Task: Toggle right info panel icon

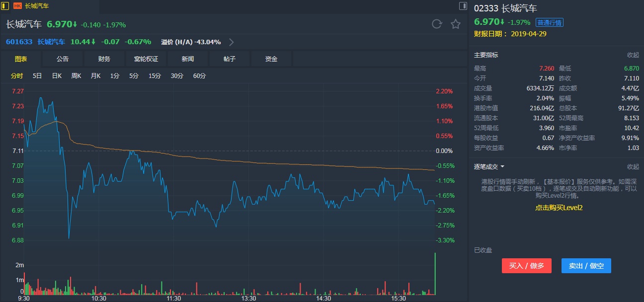Action: click(x=463, y=6)
